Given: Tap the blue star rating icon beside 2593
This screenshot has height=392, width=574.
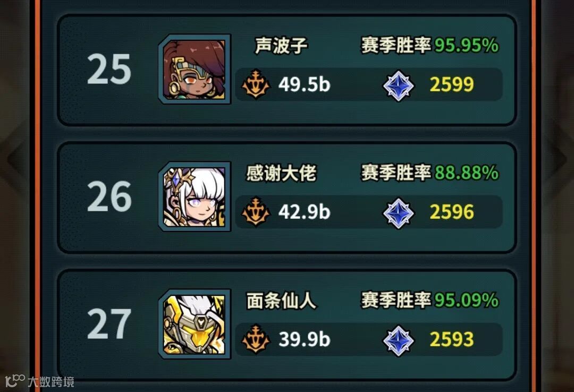Looking at the screenshot, I should pyautogui.click(x=398, y=340).
